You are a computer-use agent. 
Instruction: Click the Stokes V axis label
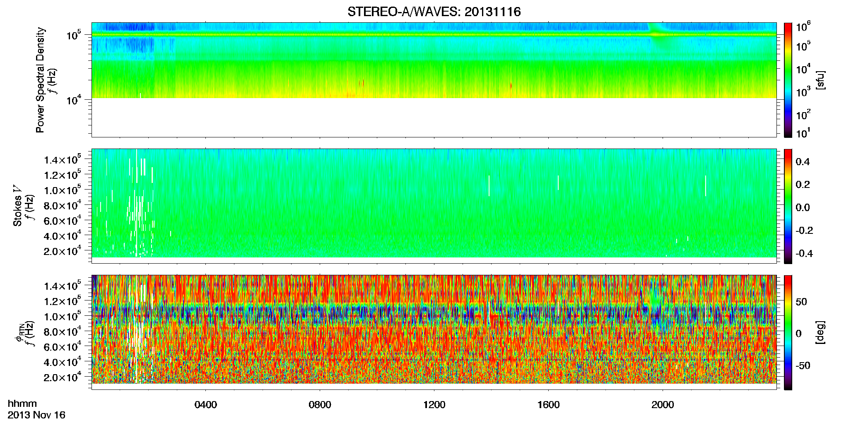17,206
